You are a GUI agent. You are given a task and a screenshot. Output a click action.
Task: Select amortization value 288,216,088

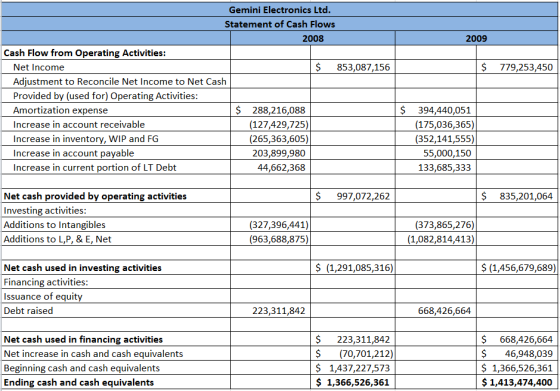pos(279,110)
